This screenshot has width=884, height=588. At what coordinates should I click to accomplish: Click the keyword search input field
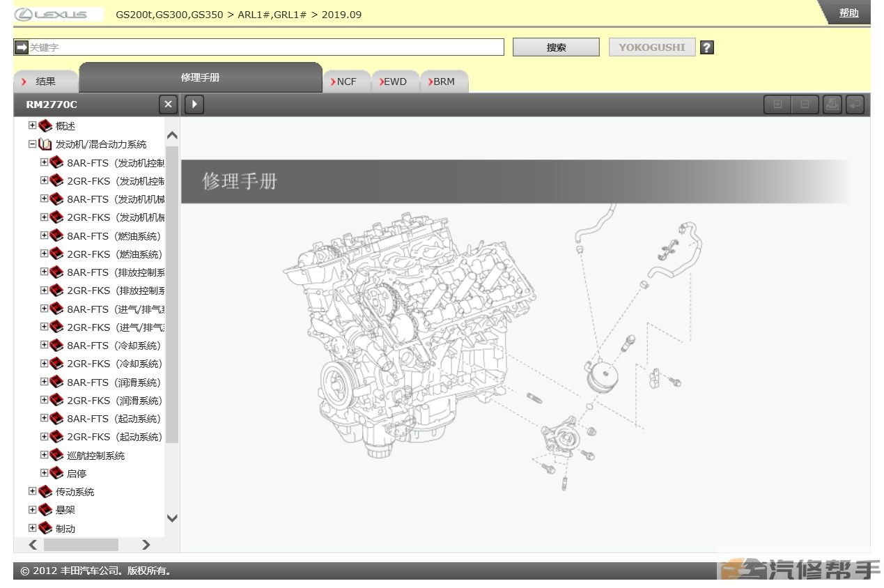265,47
